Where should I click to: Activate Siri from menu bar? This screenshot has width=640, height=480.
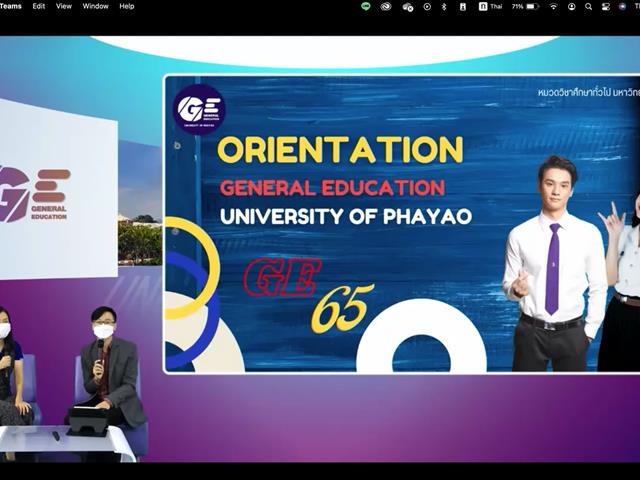click(622, 7)
